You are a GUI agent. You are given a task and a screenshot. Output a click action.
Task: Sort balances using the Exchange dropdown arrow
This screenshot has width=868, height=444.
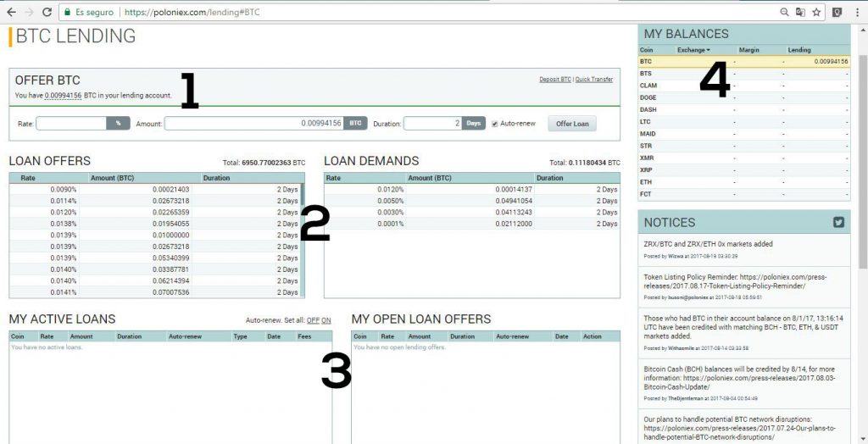tap(708, 50)
